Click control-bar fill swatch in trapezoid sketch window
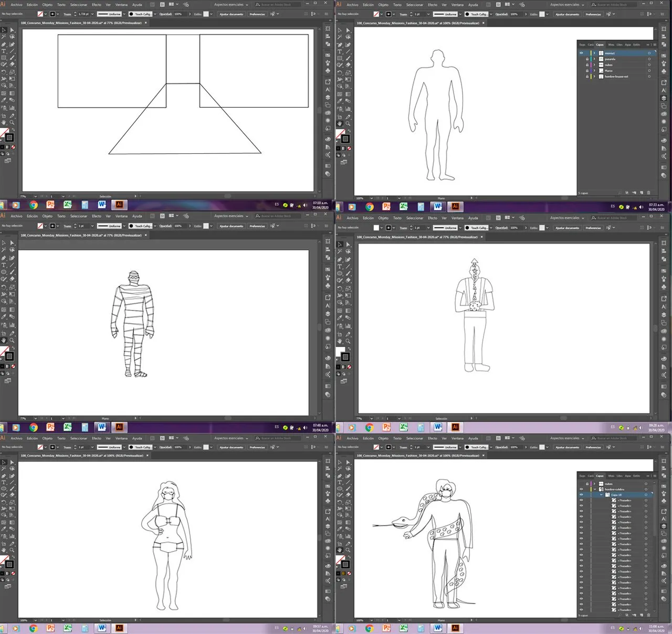Image resolution: width=672 pixels, height=634 pixels. pyautogui.click(x=40, y=14)
